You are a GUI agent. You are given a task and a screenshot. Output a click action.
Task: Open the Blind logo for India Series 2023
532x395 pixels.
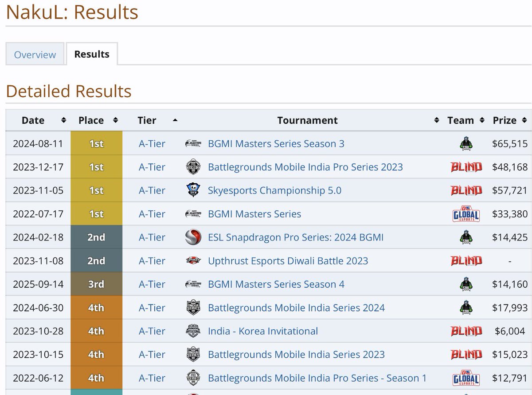[466, 355]
